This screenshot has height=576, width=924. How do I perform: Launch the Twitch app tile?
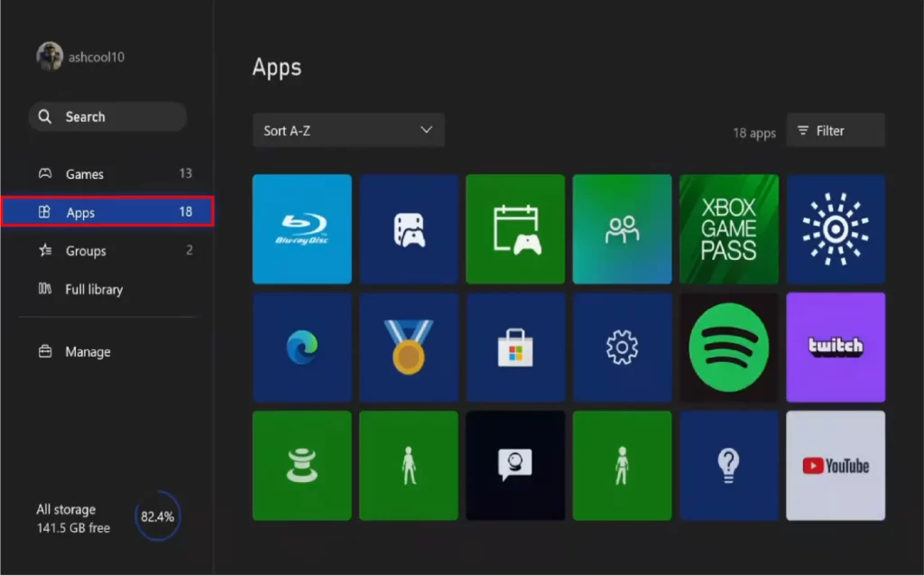coord(836,348)
